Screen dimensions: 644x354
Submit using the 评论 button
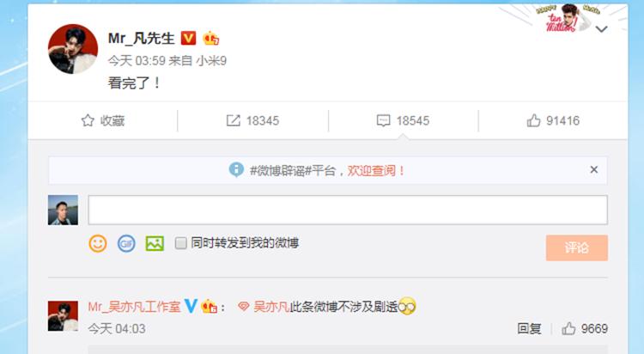coord(577,247)
